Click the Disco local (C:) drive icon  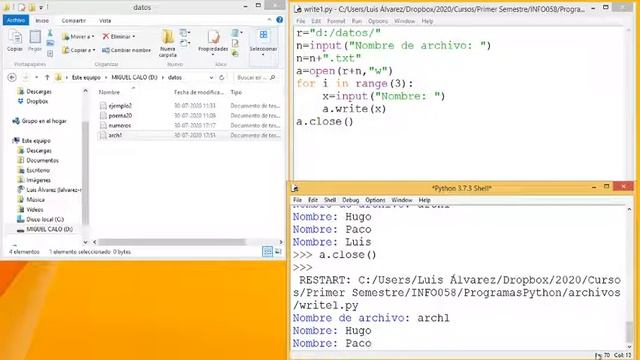(x=20, y=219)
